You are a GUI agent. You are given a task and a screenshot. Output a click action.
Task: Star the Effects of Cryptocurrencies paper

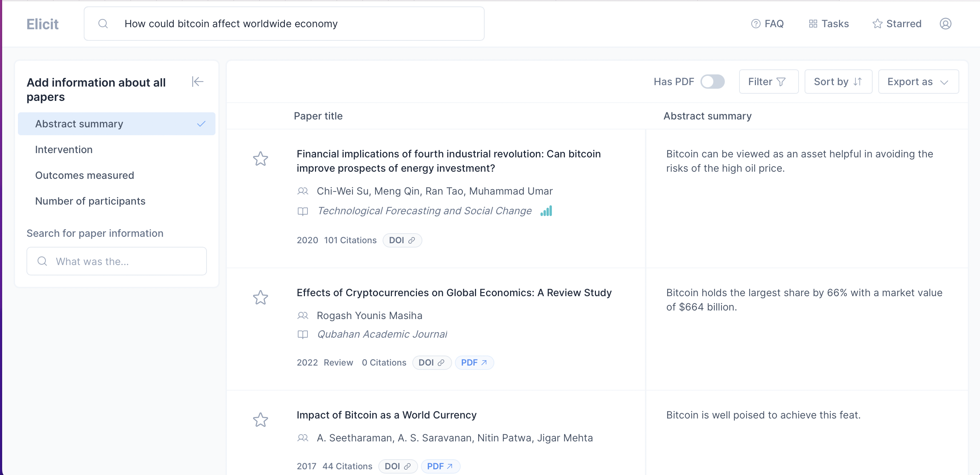tap(261, 297)
